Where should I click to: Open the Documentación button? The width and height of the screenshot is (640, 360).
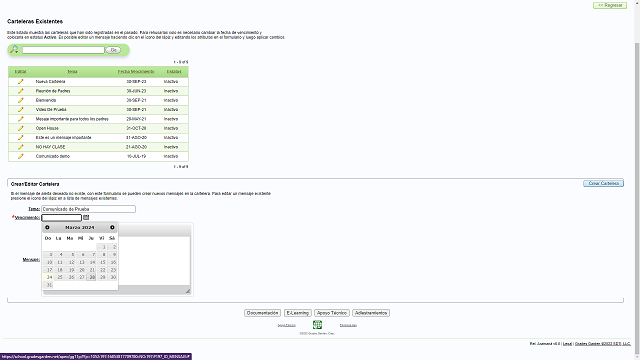(262, 313)
